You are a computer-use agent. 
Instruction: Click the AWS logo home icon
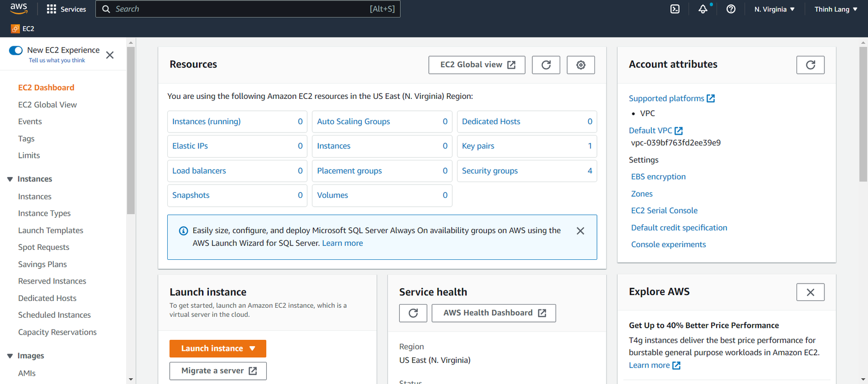point(19,8)
